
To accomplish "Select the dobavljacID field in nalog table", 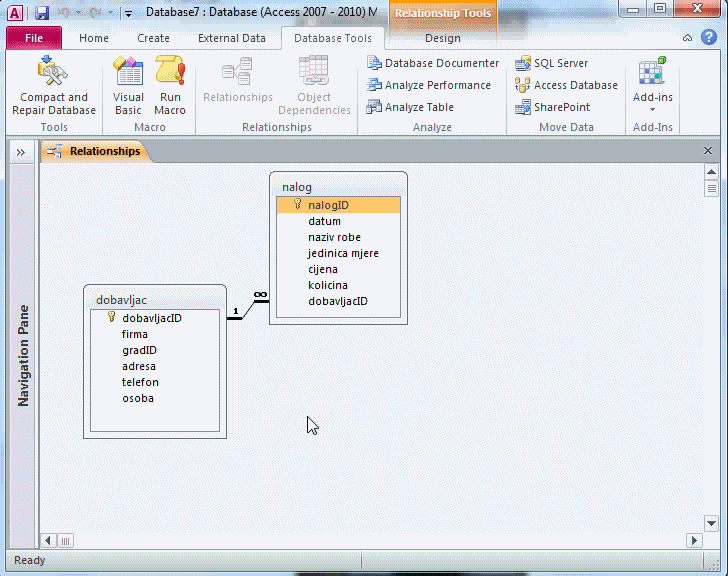I will [338, 301].
